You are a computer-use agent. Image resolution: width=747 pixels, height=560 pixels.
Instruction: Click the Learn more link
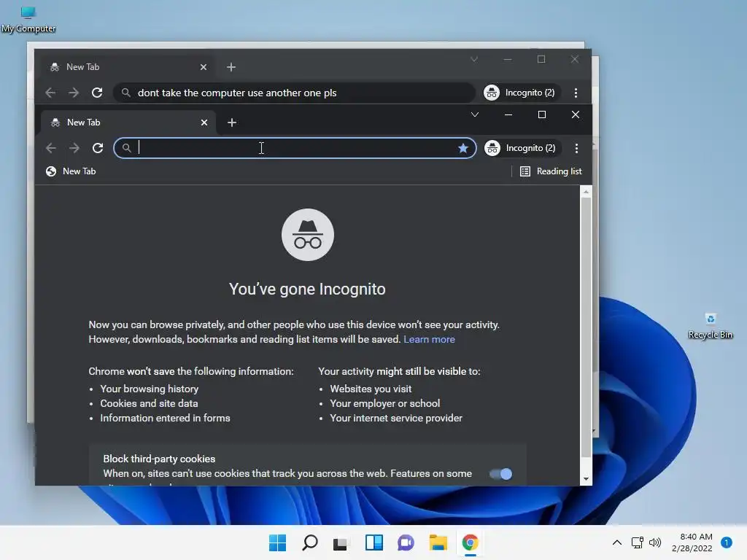[429, 340]
